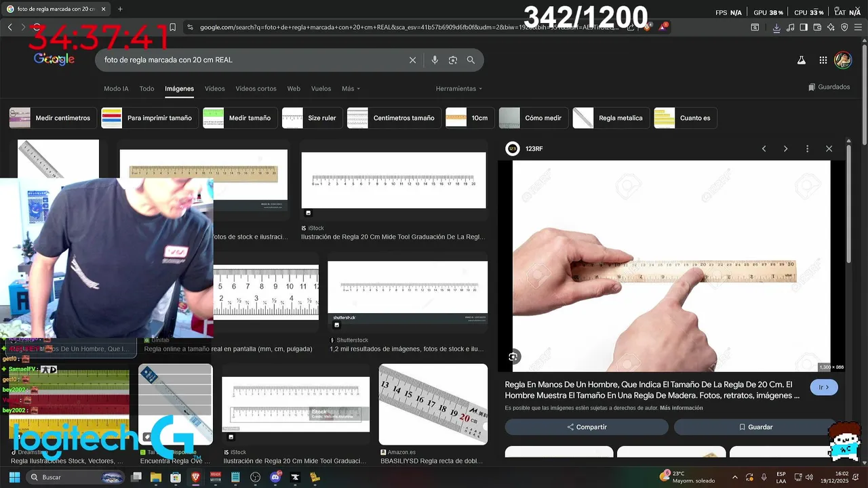Screen dimensions: 868x488
Task: Apply the Centímetros tamaño chip
Action: pos(393,118)
